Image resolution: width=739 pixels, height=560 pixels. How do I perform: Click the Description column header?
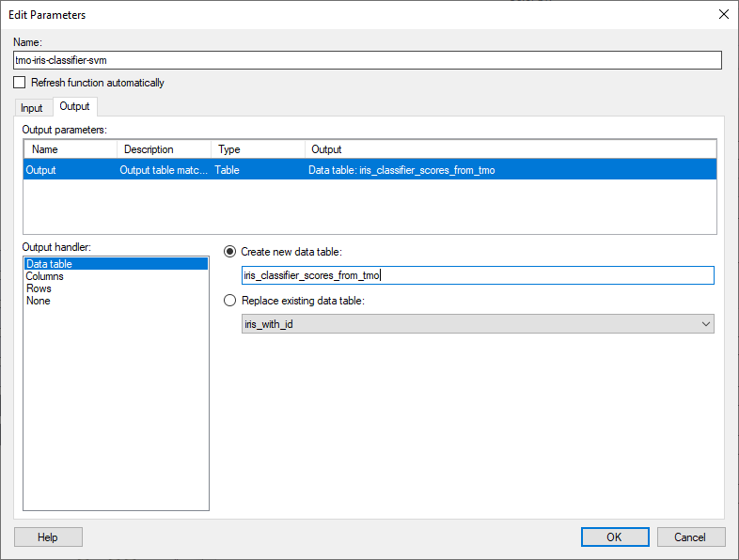pos(164,149)
